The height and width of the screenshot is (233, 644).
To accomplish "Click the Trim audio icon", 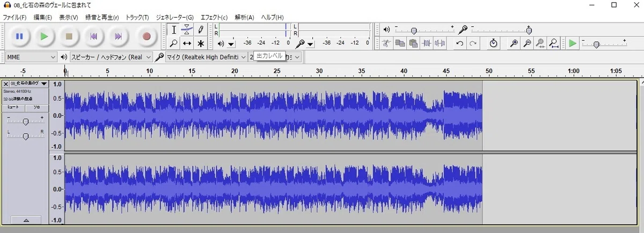I will click(x=427, y=43).
